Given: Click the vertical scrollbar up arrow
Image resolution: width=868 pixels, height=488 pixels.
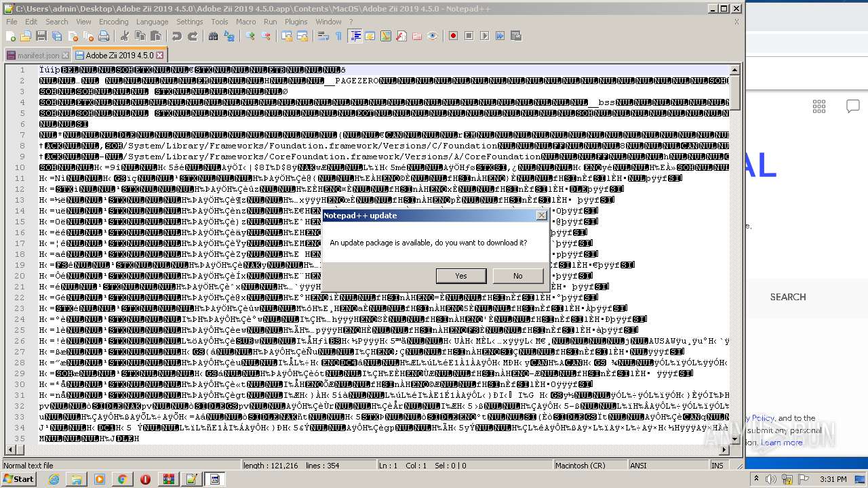Looking at the screenshot, I should [x=734, y=70].
